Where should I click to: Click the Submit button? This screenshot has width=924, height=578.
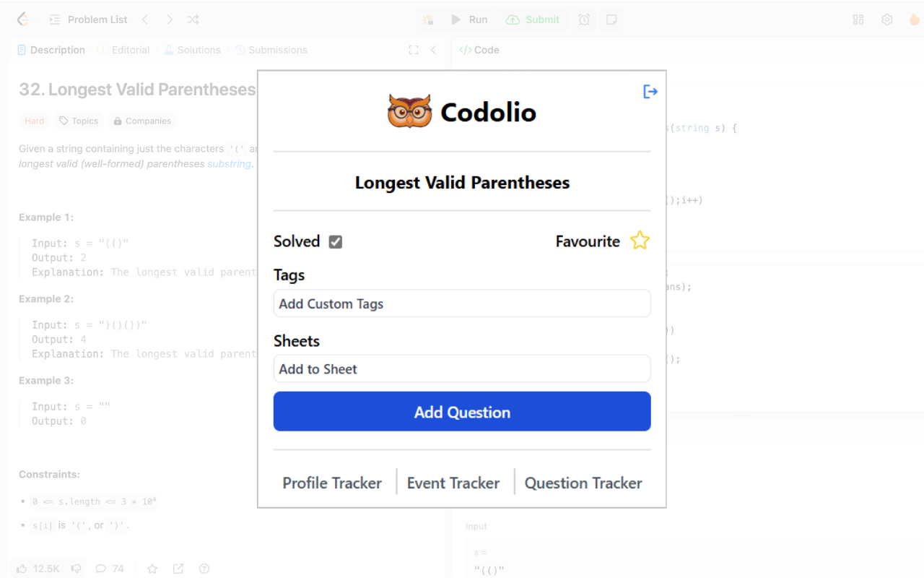click(x=533, y=20)
